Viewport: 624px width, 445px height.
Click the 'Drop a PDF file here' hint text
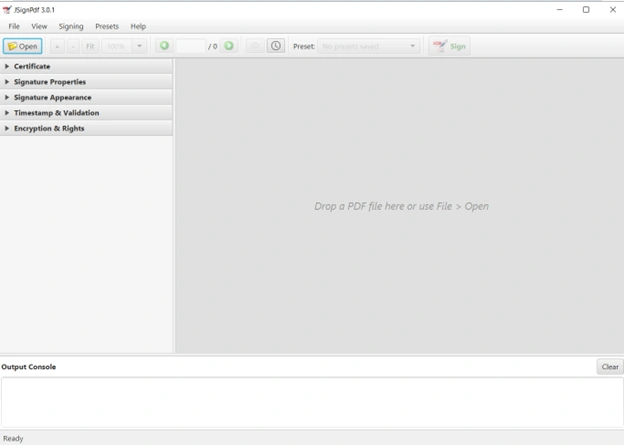click(401, 206)
